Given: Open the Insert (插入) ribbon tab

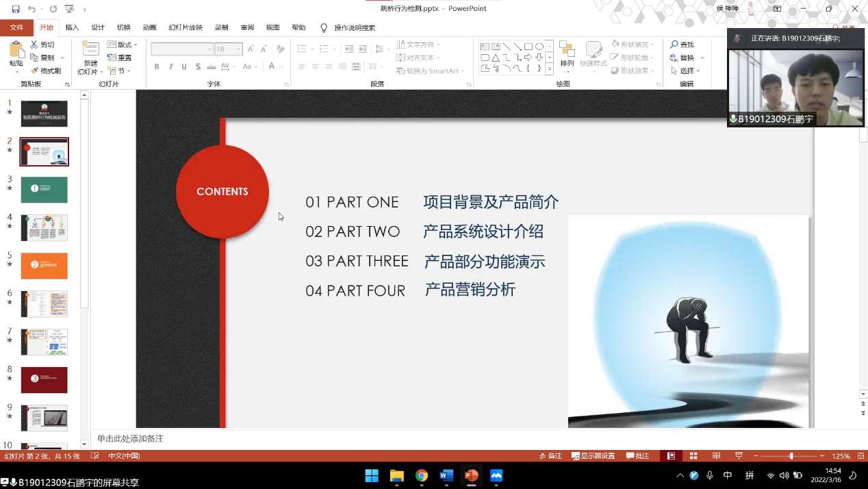Looking at the screenshot, I should point(72,27).
